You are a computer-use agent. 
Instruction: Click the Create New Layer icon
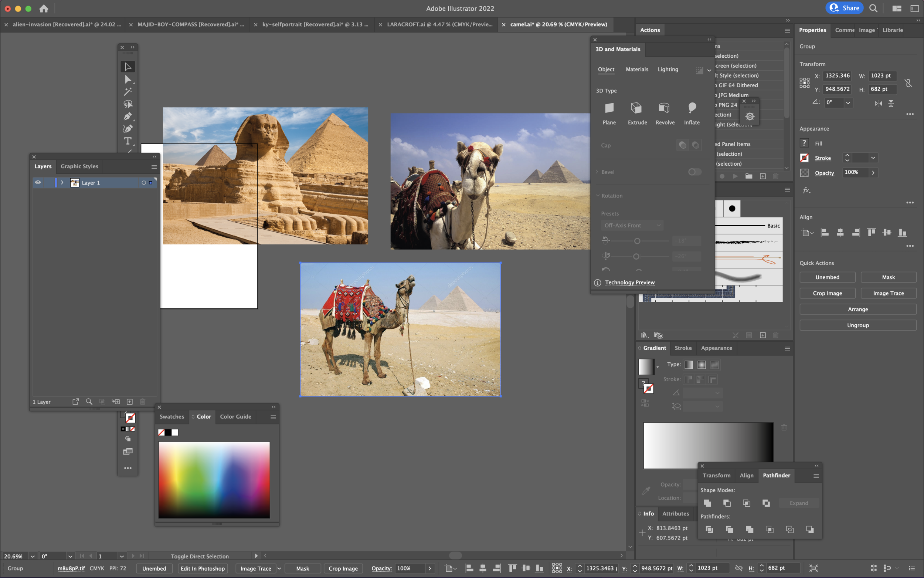pyautogui.click(x=129, y=402)
